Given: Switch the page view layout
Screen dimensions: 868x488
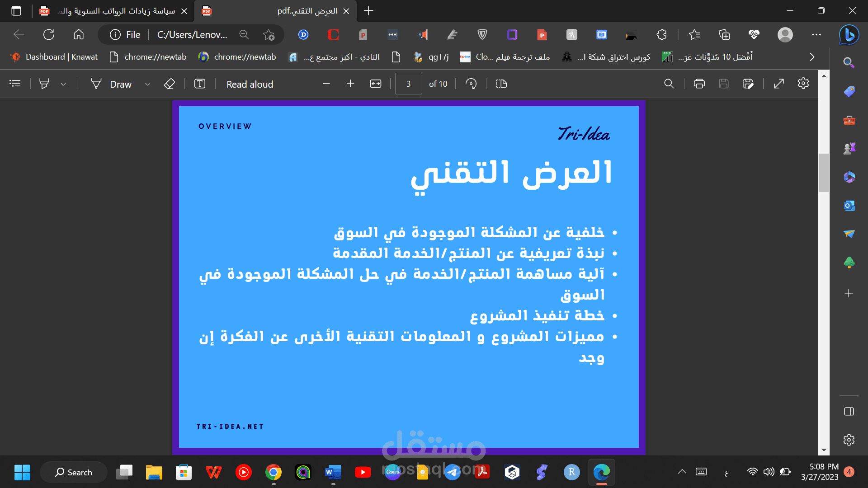Looking at the screenshot, I should point(501,84).
